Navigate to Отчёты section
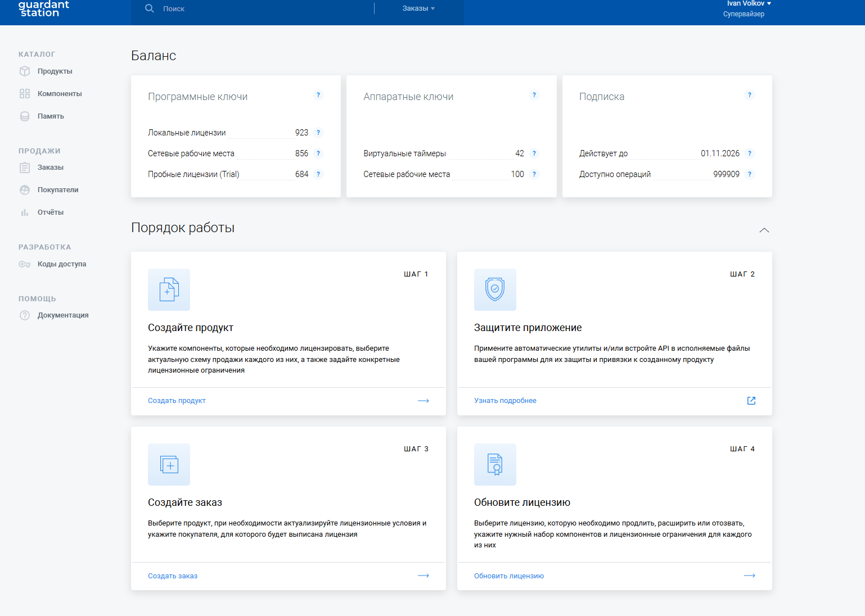Screen dimensions: 865x616 pos(50,212)
